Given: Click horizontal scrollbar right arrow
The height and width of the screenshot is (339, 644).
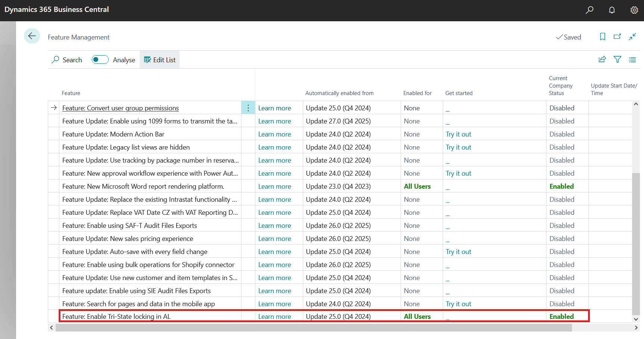Looking at the screenshot, I should [636, 327].
